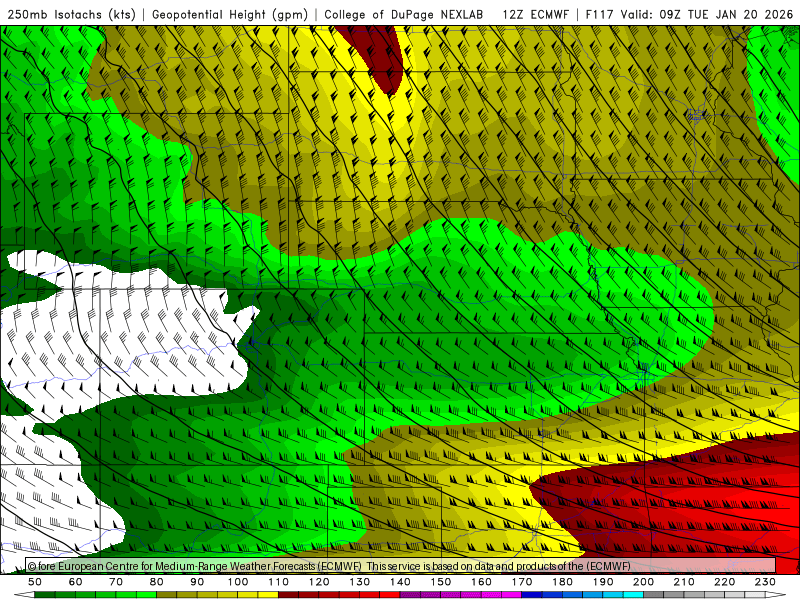Click the purple legend swatch right of 140

(411, 595)
